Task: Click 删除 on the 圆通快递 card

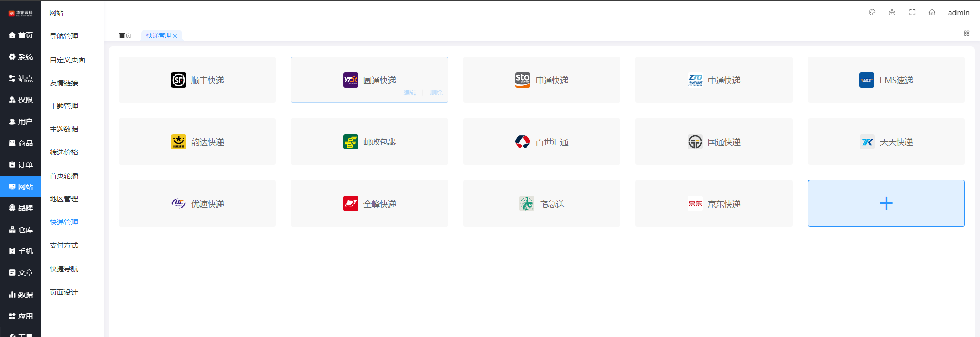Action: click(436, 93)
